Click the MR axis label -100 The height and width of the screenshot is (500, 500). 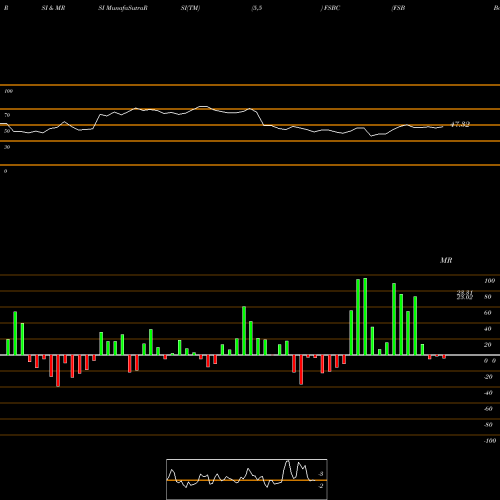coord(490,441)
